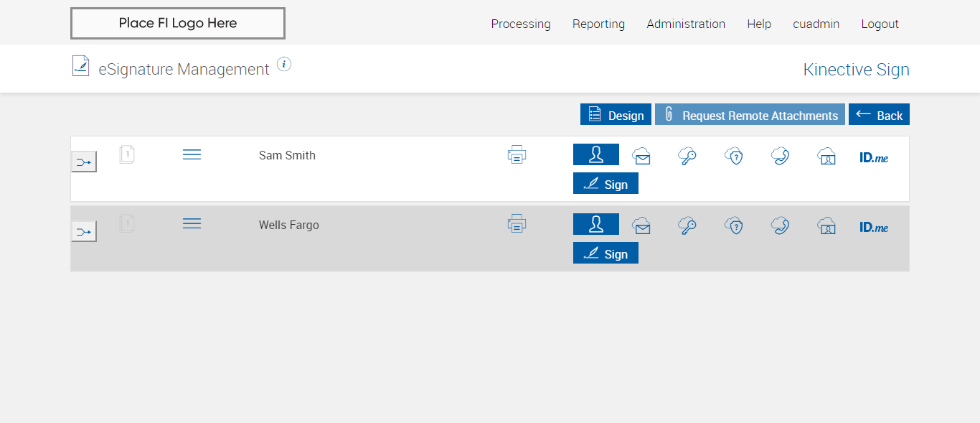Click the printer icon in Sam Smith row

pos(517,154)
